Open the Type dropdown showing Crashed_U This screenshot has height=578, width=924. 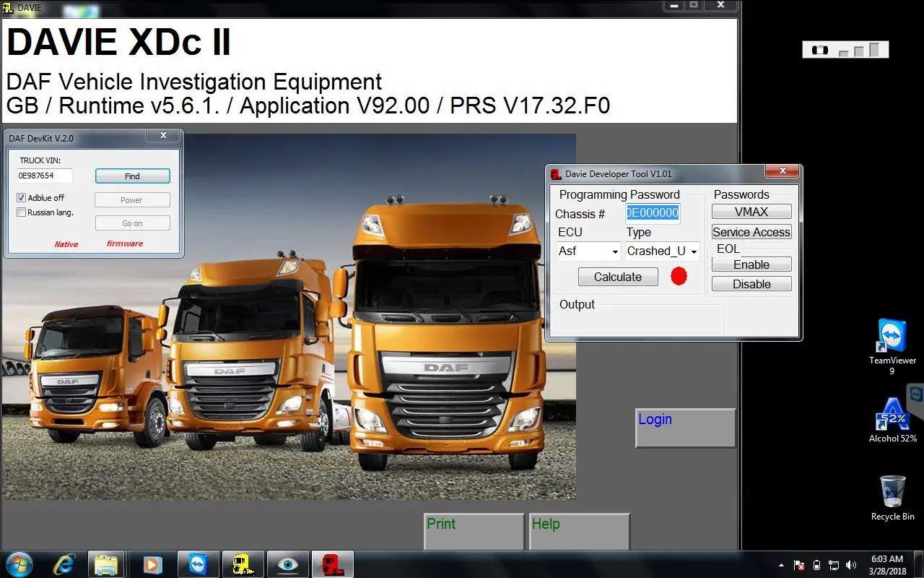pyautogui.click(x=662, y=251)
